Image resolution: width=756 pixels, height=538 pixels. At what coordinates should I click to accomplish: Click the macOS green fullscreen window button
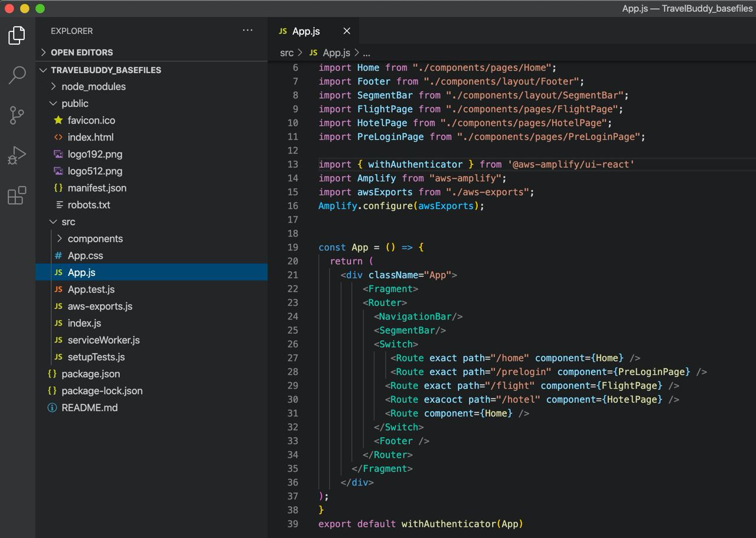[40, 8]
